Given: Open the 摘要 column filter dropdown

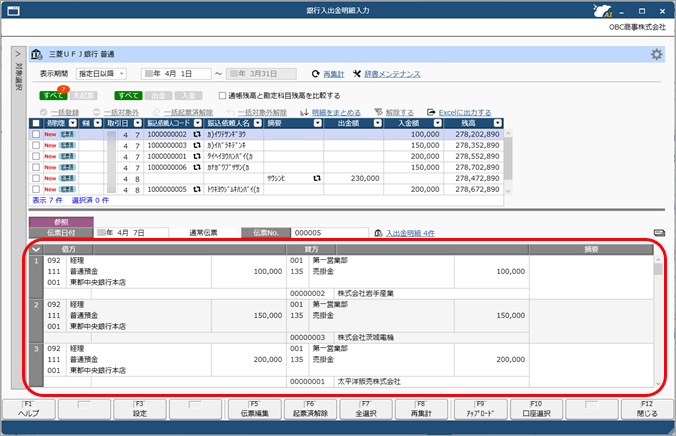Looking at the screenshot, I should pos(318,123).
